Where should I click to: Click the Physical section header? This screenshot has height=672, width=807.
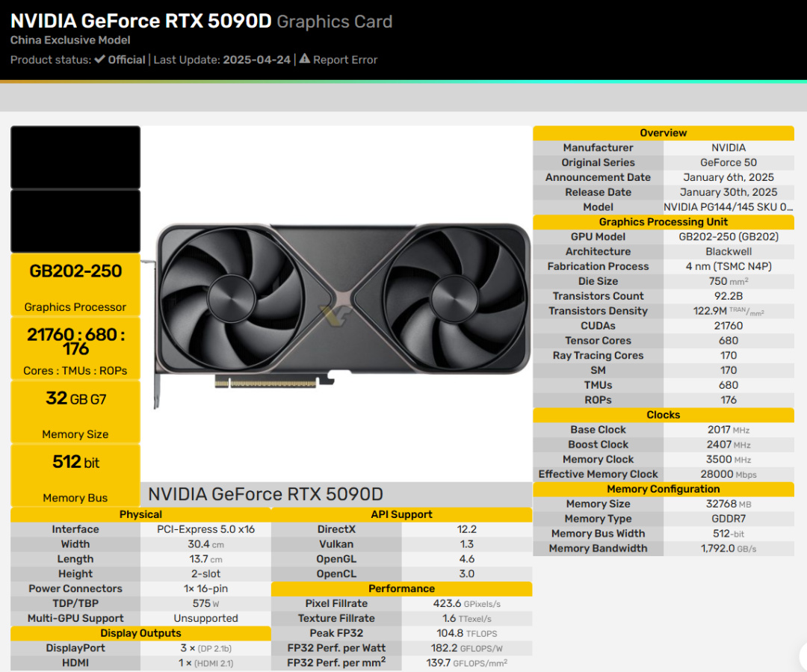(x=140, y=514)
